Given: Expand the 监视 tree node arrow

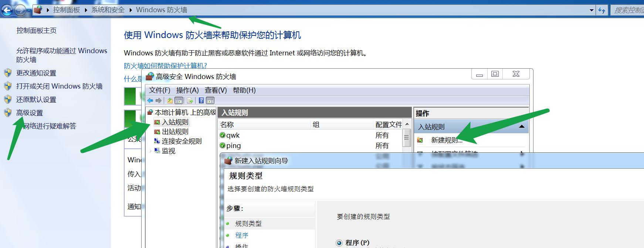Looking at the screenshot, I should tap(150, 151).
